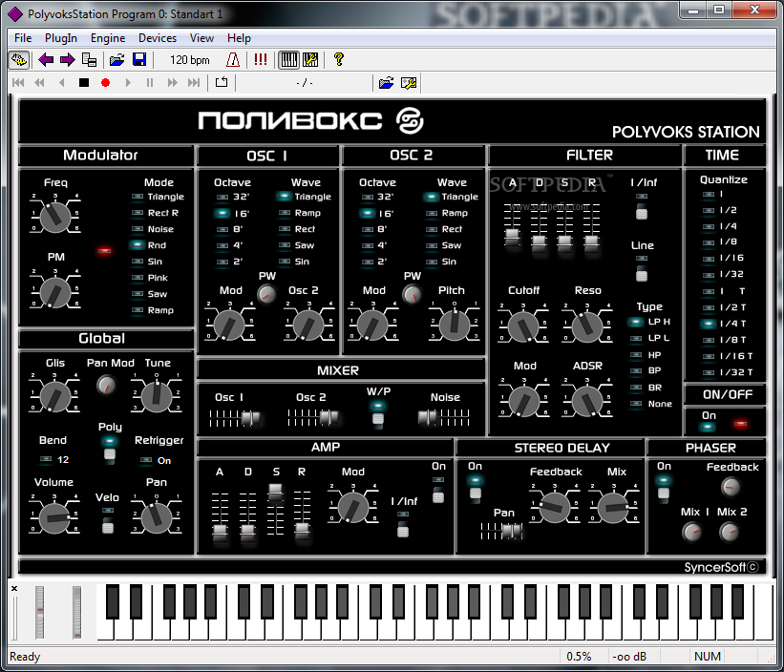The height and width of the screenshot is (672, 784).
Task: Toggle the Velo switch
Action: (108, 520)
